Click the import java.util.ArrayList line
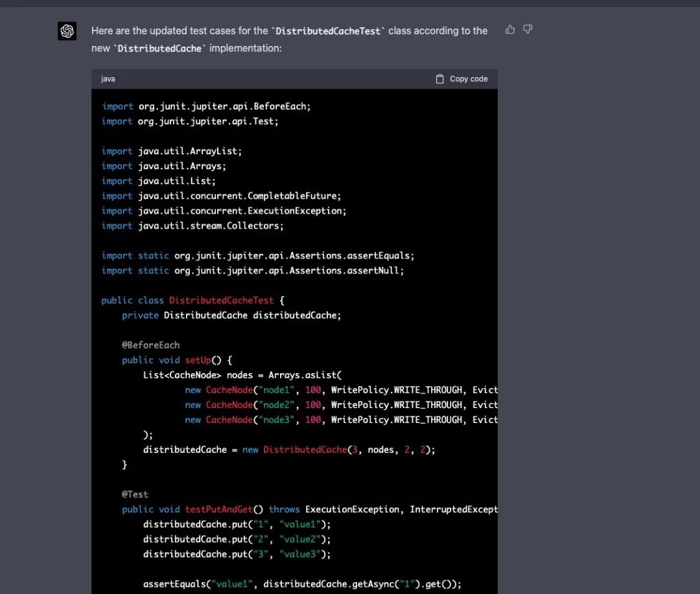This screenshot has width=700, height=594. pyautogui.click(x=172, y=151)
